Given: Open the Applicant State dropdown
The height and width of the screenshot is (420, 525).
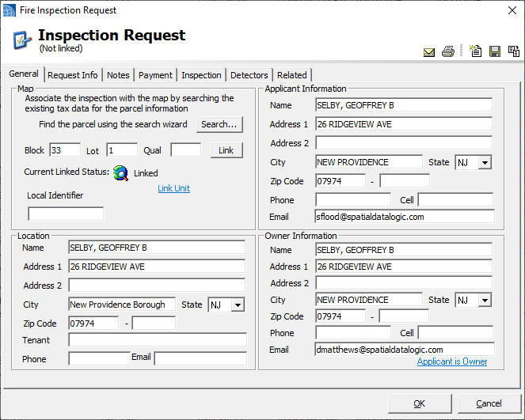Looking at the screenshot, I should (x=485, y=162).
